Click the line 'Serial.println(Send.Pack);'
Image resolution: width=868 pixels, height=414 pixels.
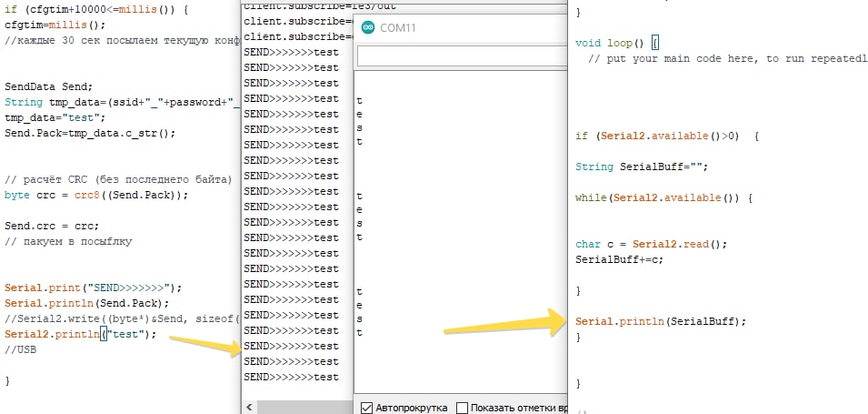87,304
